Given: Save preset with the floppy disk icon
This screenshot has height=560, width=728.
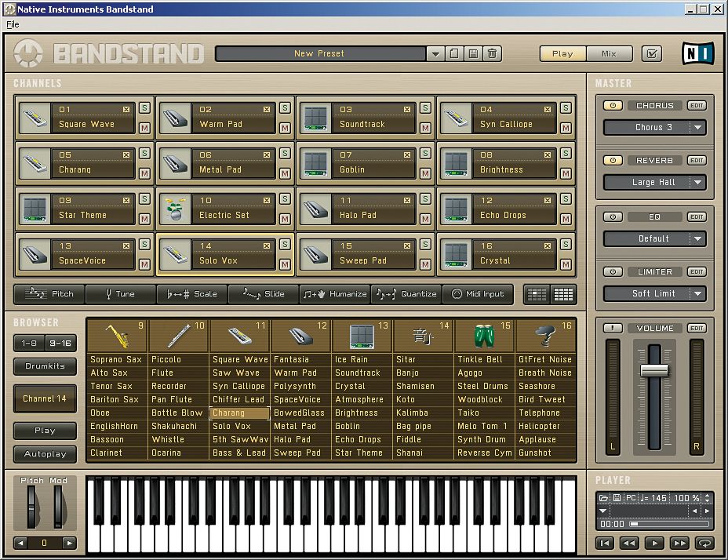Looking at the screenshot, I should tap(473, 54).
